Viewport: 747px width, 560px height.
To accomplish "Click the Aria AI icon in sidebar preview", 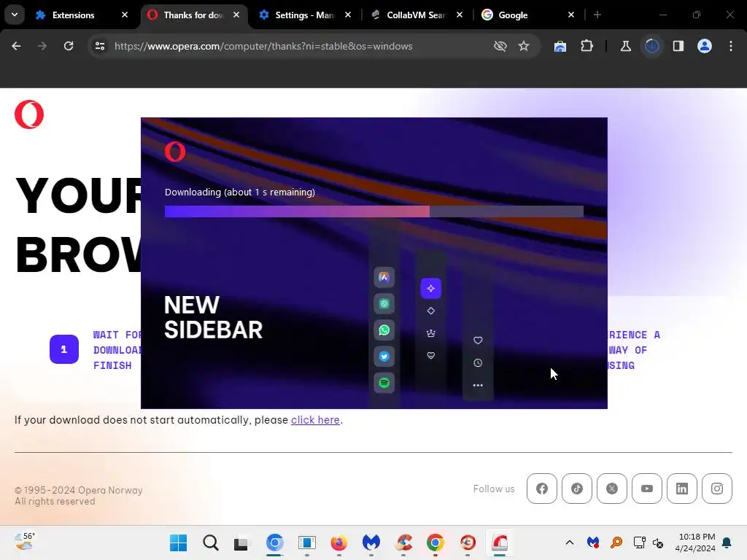I will click(384, 277).
